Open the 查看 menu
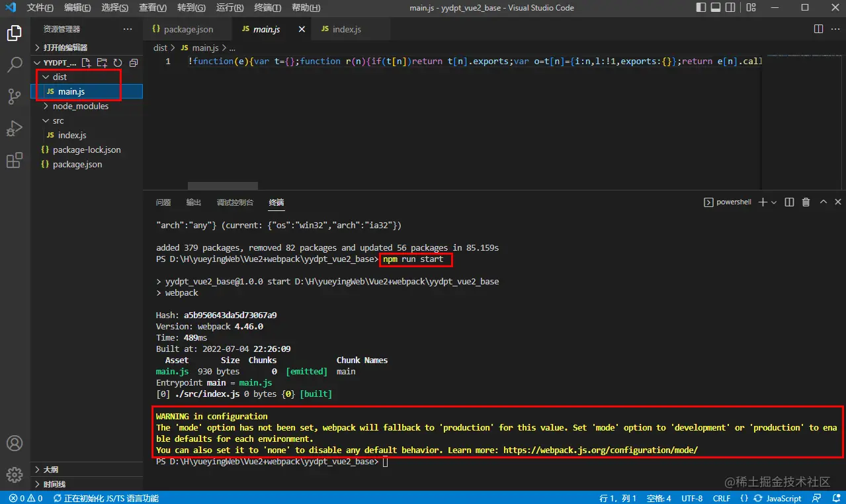This screenshot has width=846, height=504. 153,8
